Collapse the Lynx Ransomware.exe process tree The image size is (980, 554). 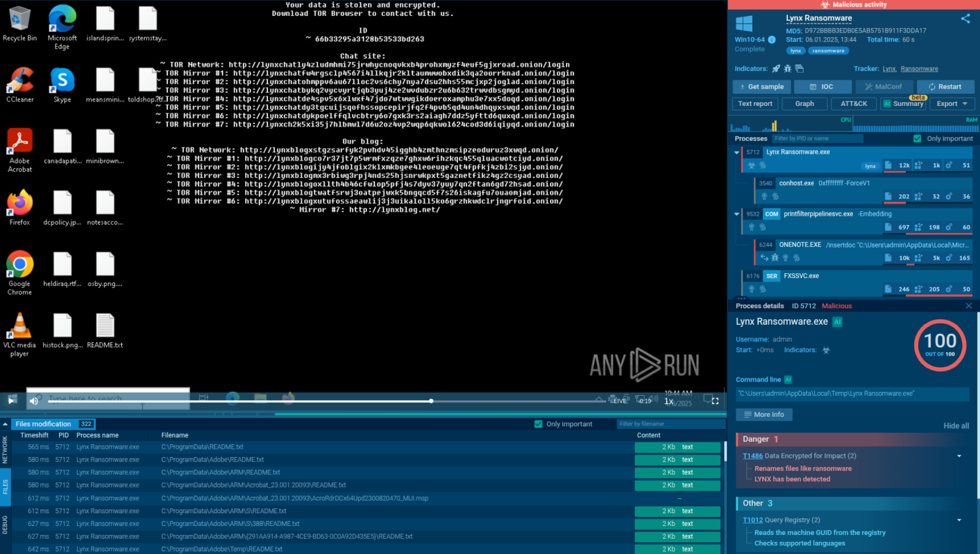[x=736, y=153]
